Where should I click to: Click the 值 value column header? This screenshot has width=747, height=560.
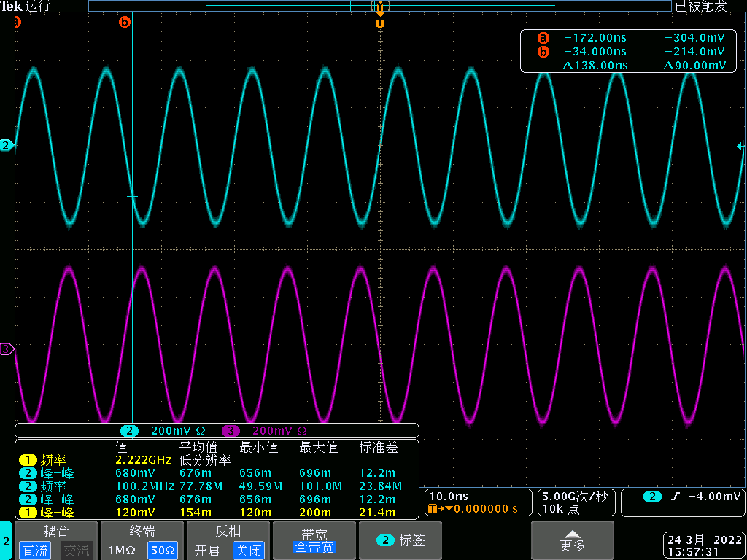[x=122, y=447]
